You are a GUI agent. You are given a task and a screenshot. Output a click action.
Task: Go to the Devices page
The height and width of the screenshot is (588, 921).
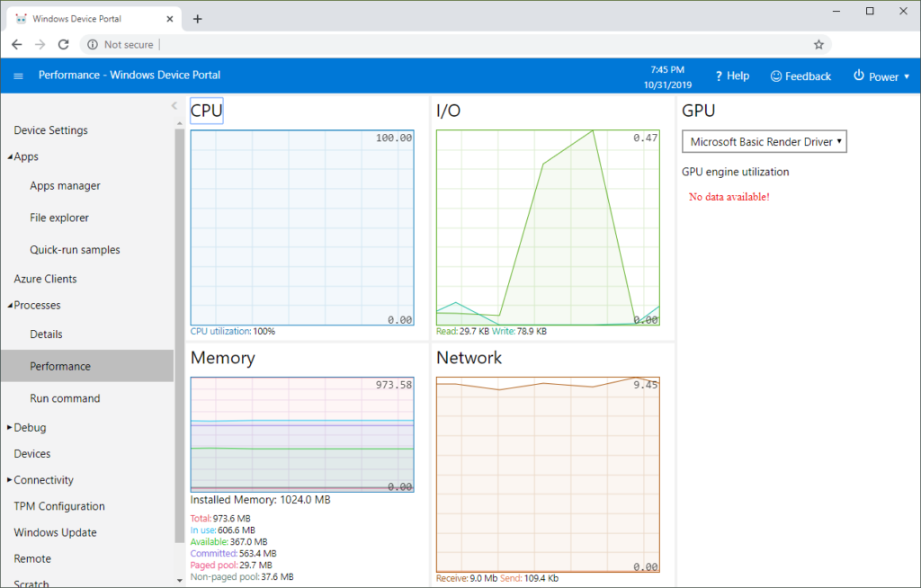point(31,453)
